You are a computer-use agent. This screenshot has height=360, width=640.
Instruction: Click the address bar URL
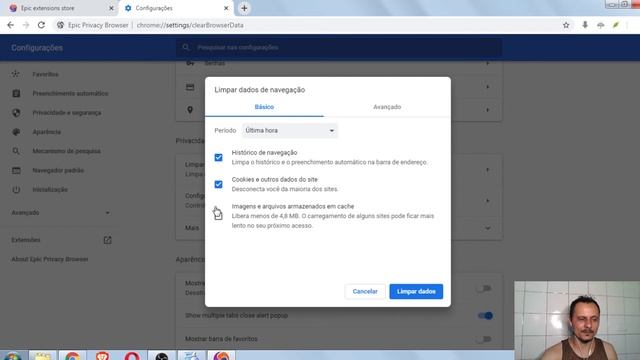tap(190, 25)
